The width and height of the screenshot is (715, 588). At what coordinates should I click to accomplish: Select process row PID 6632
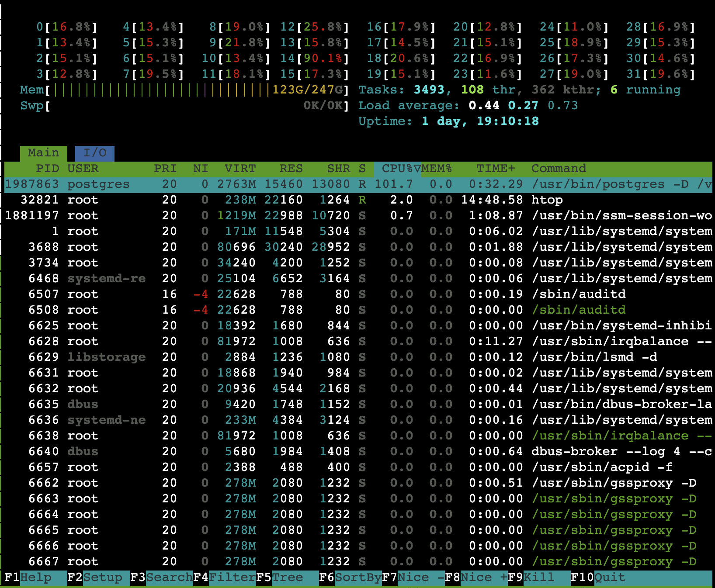click(358, 389)
